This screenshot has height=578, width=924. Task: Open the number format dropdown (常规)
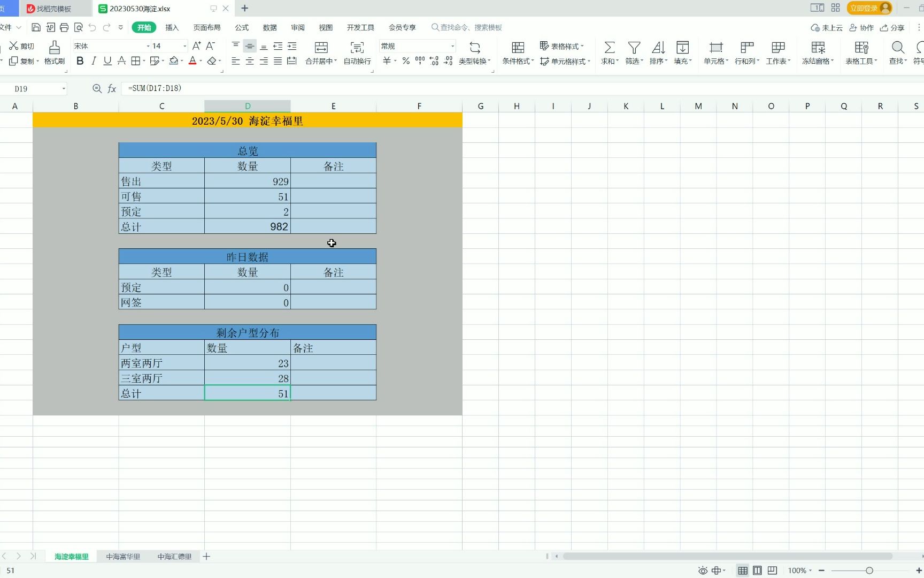(x=452, y=46)
